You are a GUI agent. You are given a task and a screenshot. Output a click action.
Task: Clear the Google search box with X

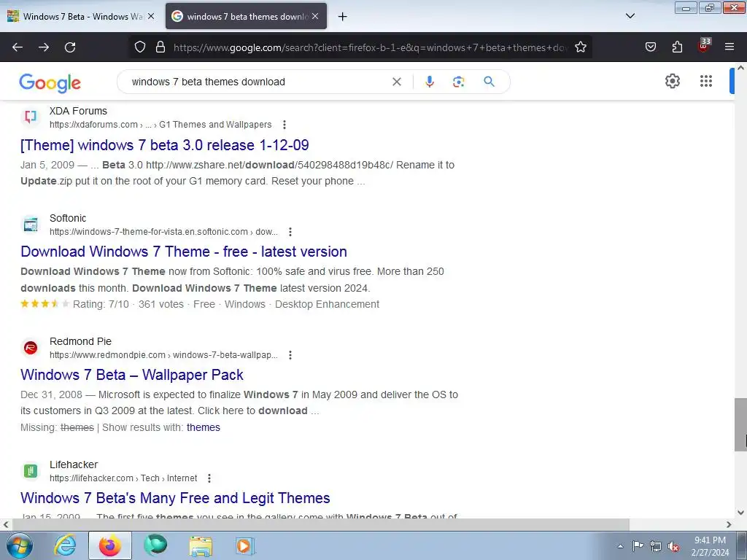396,82
